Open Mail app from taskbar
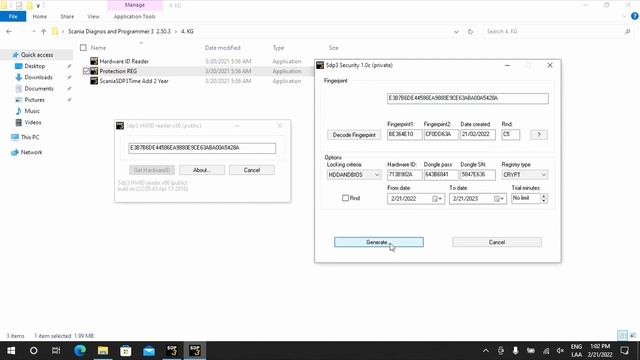 coord(149,351)
